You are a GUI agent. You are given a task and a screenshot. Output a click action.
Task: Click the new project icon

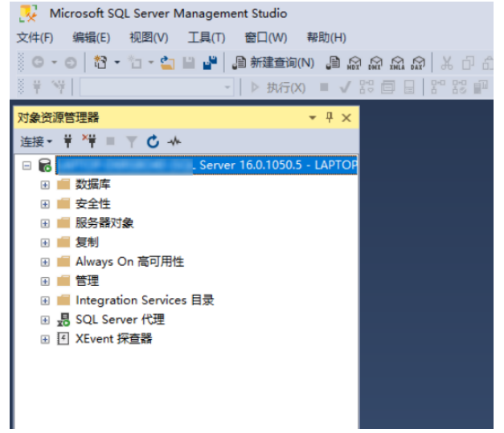click(x=100, y=62)
